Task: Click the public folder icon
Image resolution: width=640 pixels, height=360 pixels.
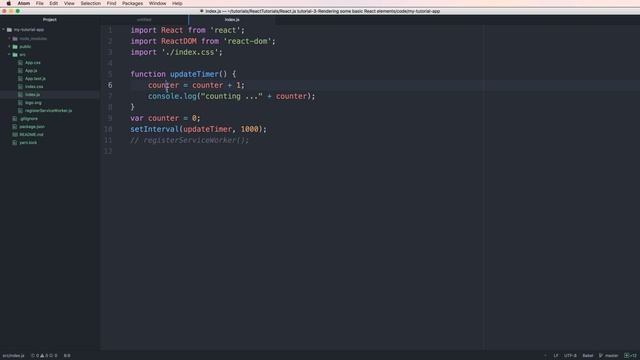Action: click(x=15, y=47)
